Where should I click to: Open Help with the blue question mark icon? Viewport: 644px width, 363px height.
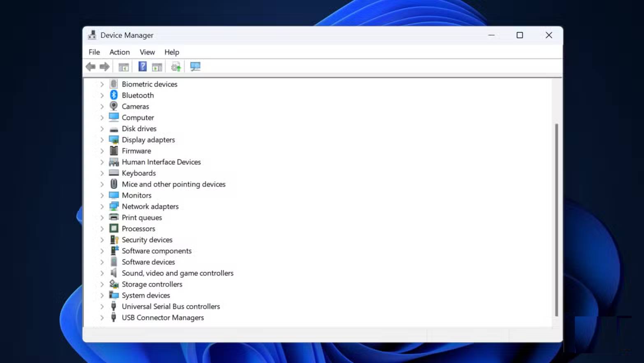(142, 67)
